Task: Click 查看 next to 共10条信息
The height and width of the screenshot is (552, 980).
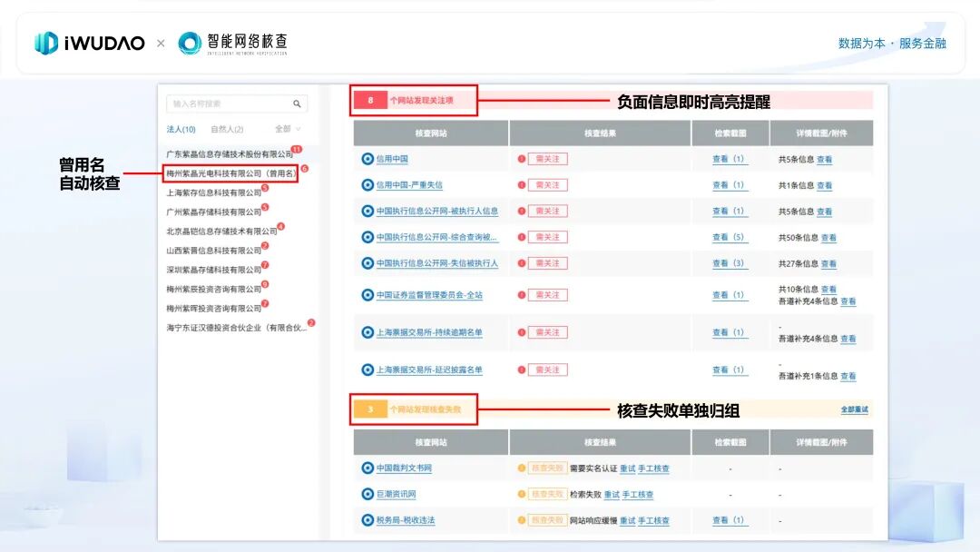Action: click(828, 289)
